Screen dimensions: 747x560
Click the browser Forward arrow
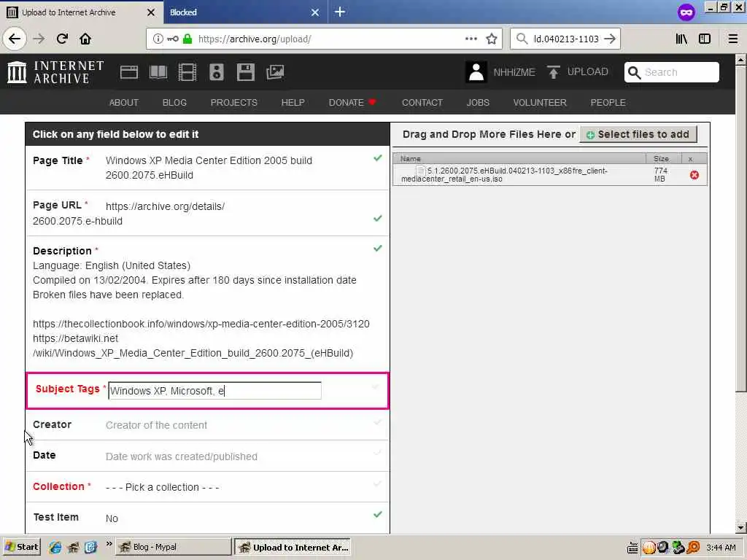point(39,39)
